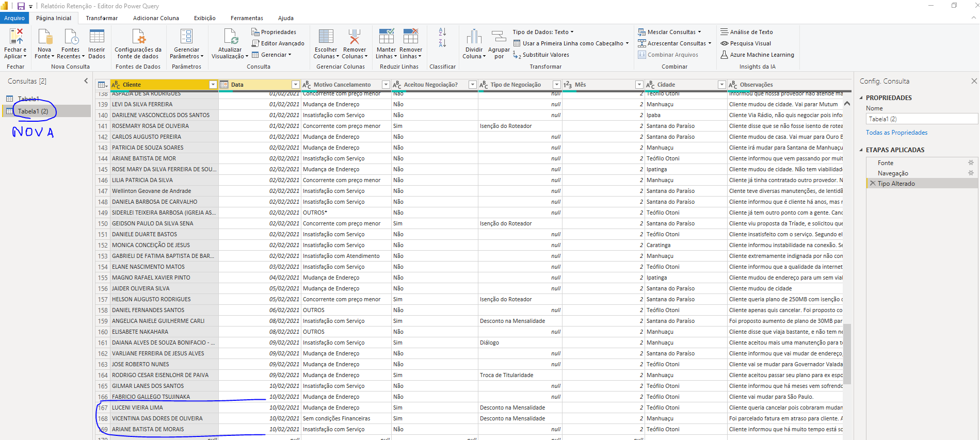Switch to the Página Inicial tab
Screen dimensions: 980x440
[54, 18]
